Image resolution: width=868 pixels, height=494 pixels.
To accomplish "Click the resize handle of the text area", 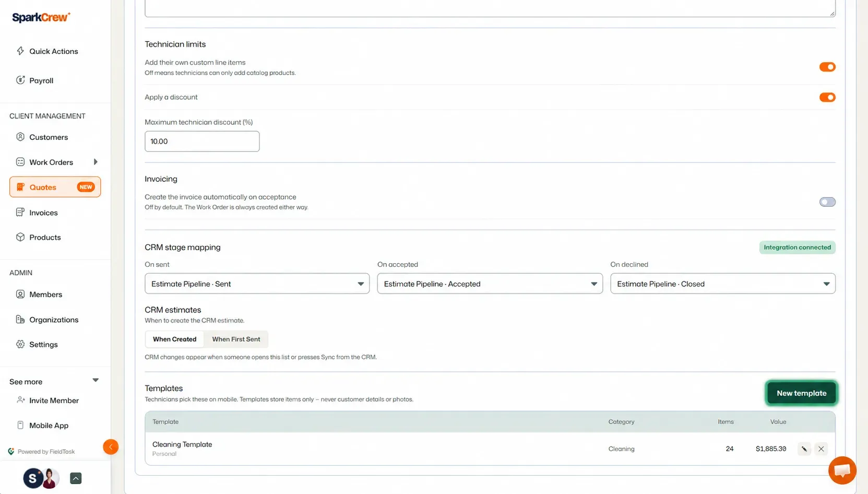I will (832, 14).
